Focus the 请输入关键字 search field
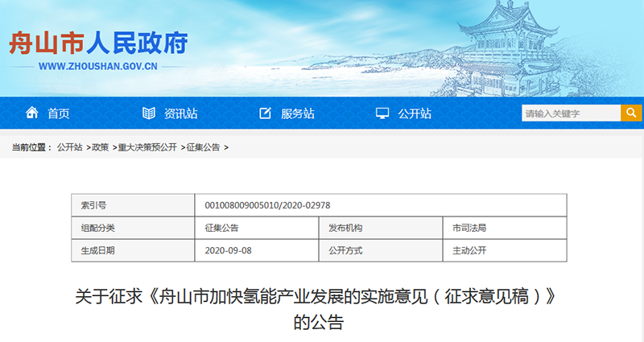Screen dimensions: 644x342 [x=570, y=113]
